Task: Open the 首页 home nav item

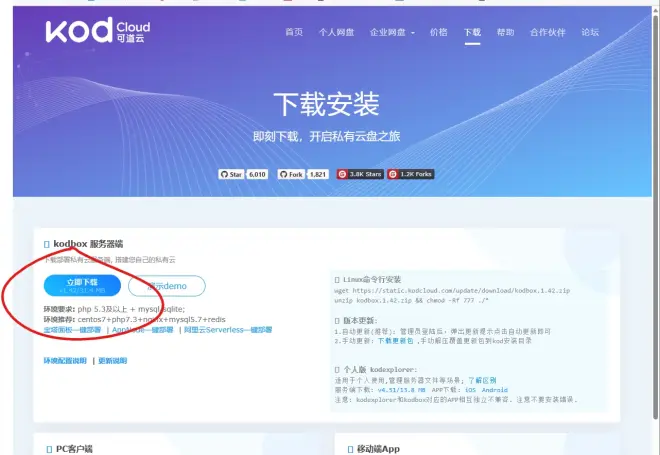Action: point(294,32)
